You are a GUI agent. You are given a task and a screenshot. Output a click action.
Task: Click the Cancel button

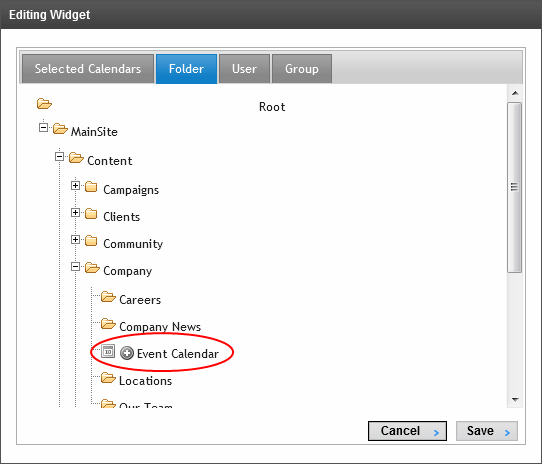click(407, 431)
